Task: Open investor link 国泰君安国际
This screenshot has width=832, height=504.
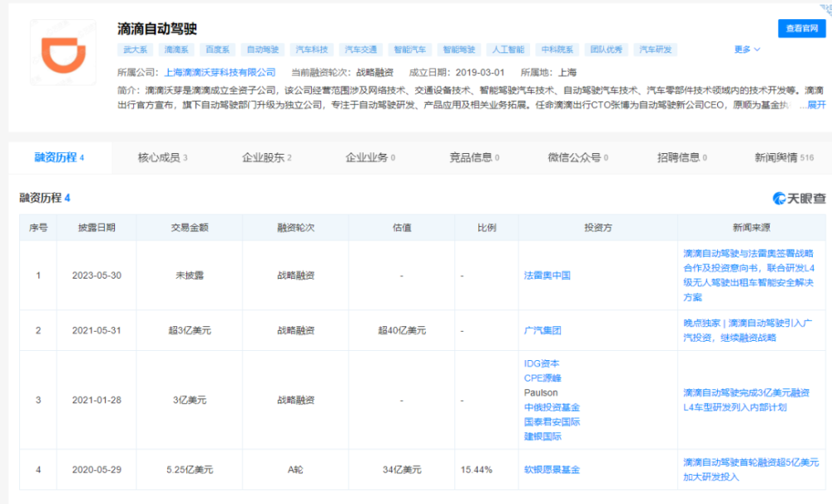Action: click(552, 422)
